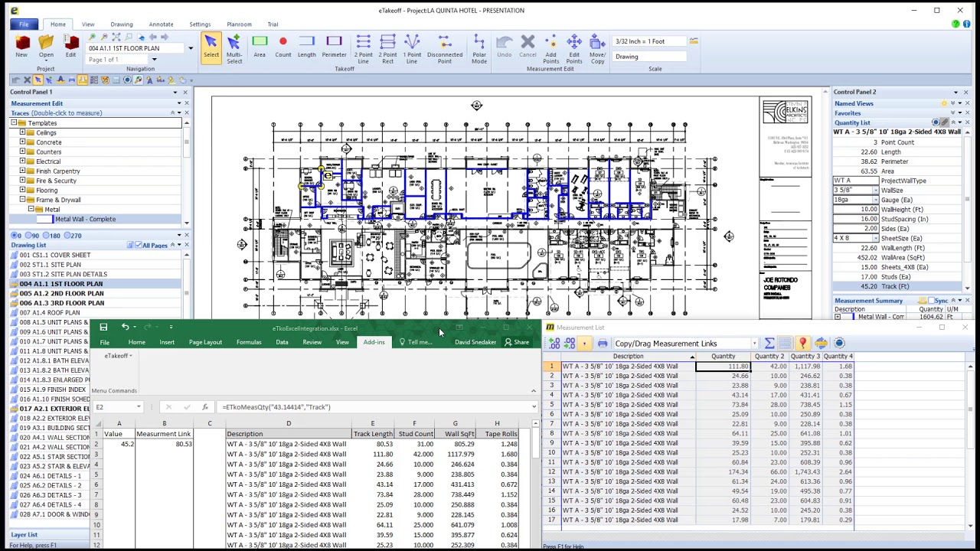The height and width of the screenshot is (551, 980).
Task: Select the 90 degree rotation option
Action: 32,236
